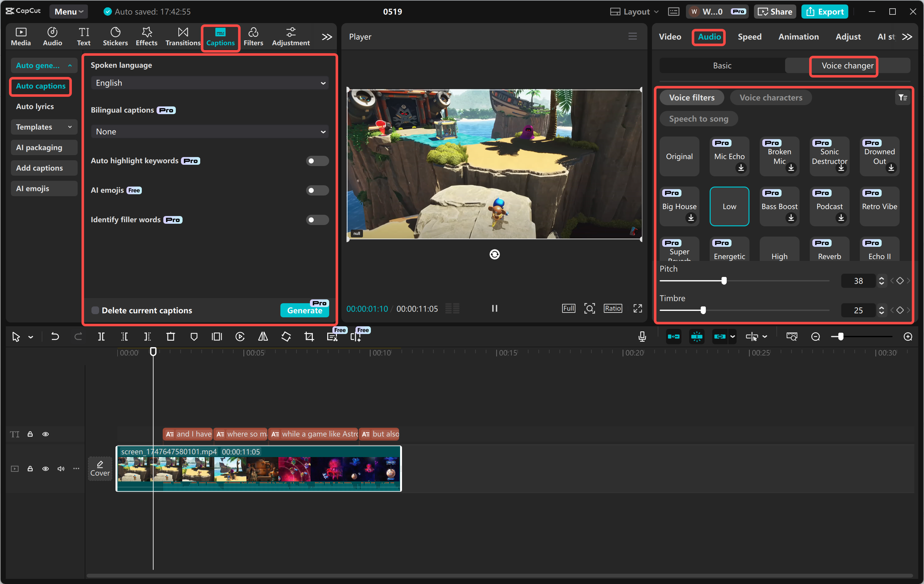The width and height of the screenshot is (924, 584).
Task: Open the Menu in the top-left corner
Action: (x=68, y=11)
